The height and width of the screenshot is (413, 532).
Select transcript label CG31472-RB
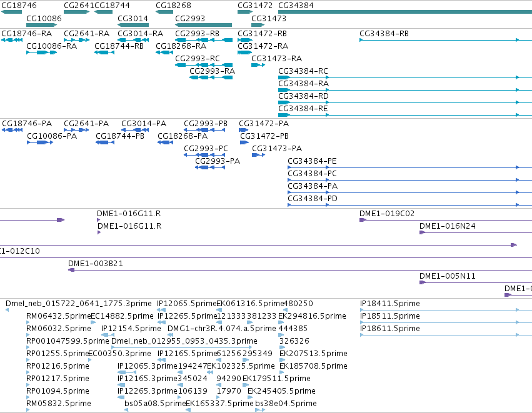[x=262, y=34]
